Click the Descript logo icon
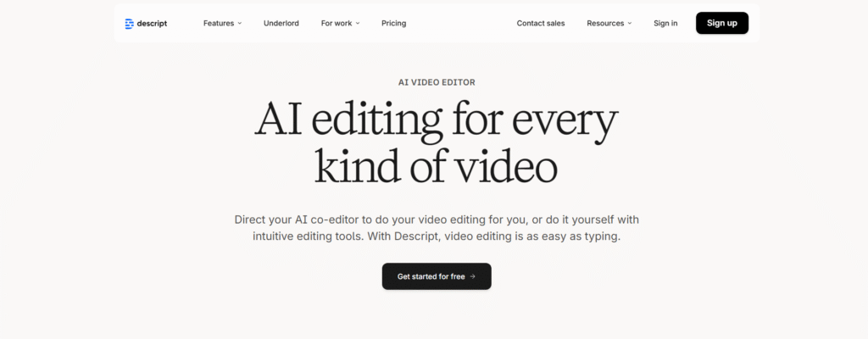The width and height of the screenshot is (868, 339). pyautogui.click(x=129, y=24)
